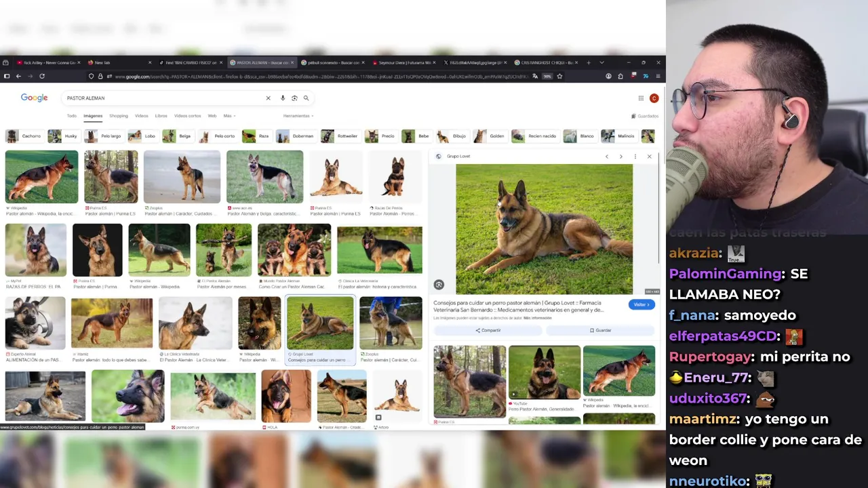The height and width of the screenshot is (488, 868).
Task: Close the image preview panel
Action: [649, 157]
